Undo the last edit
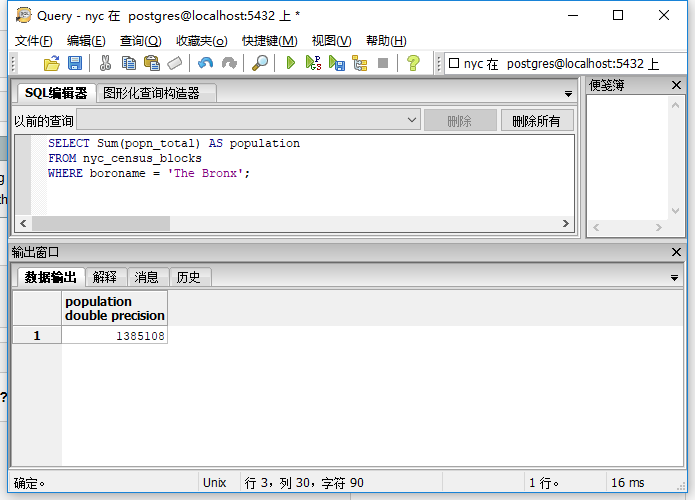The width and height of the screenshot is (695, 500). (205, 63)
